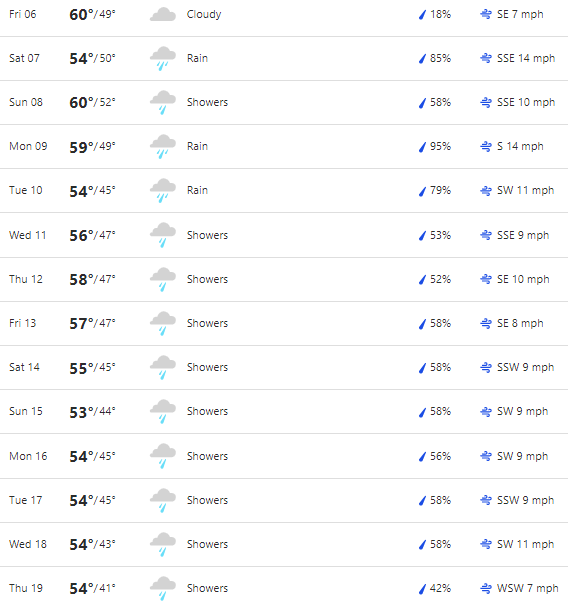Click the raindrop icon next to 79%
Viewport: 568px width, 611px height.
click(422, 191)
